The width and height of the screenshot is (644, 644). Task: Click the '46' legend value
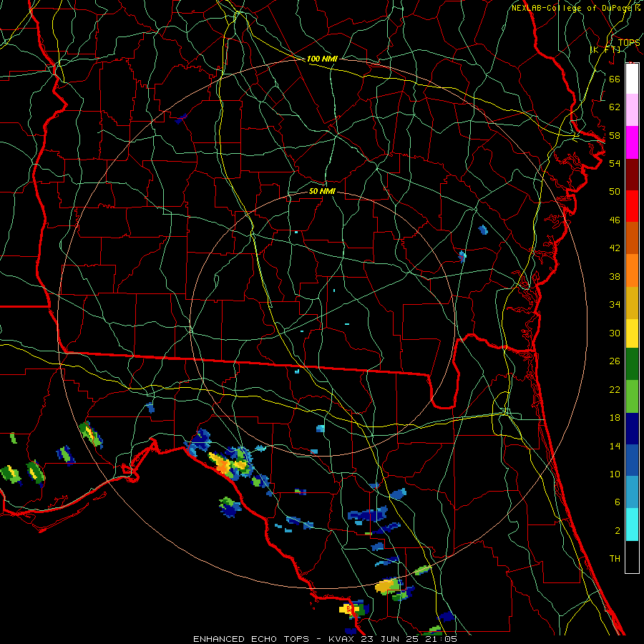pos(615,220)
